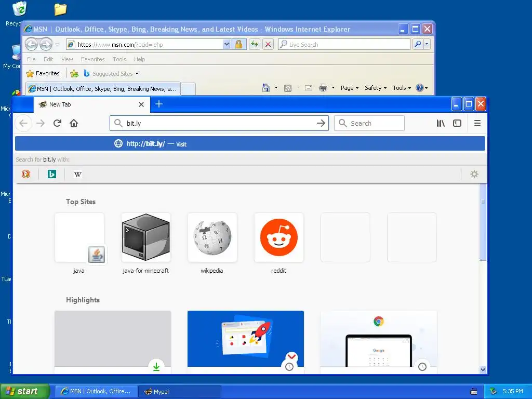Toggle the Mypal sidebar icon
532x399 pixels.
(x=457, y=123)
